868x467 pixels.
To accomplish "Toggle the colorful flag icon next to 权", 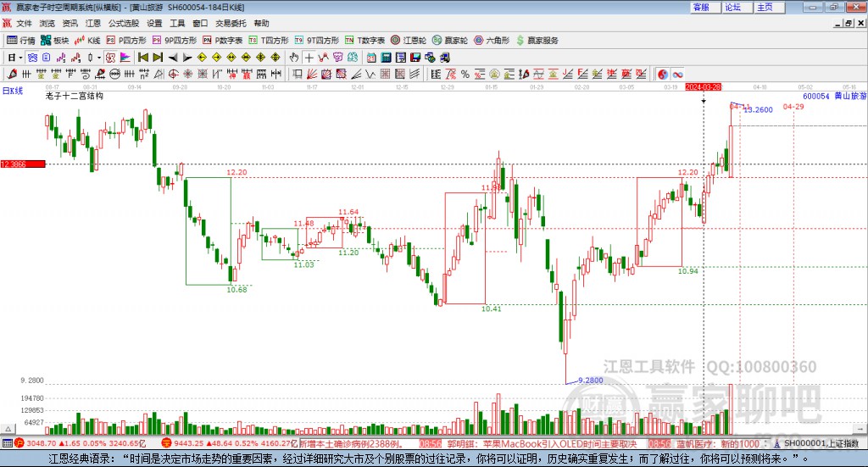I will pos(125,58).
